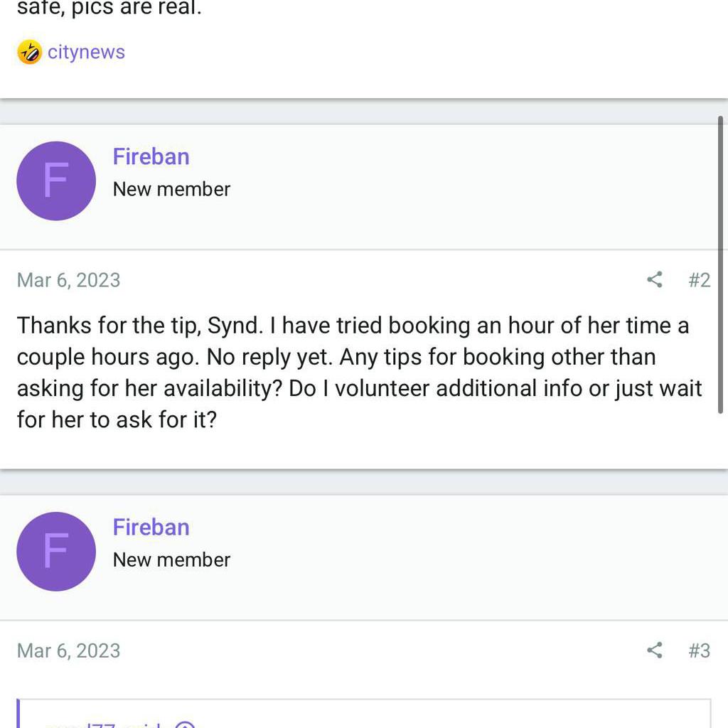Image resolution: width=728 pixels, height=728 pixels.
Task: Open permalink #2
Action: click(701, 280)
